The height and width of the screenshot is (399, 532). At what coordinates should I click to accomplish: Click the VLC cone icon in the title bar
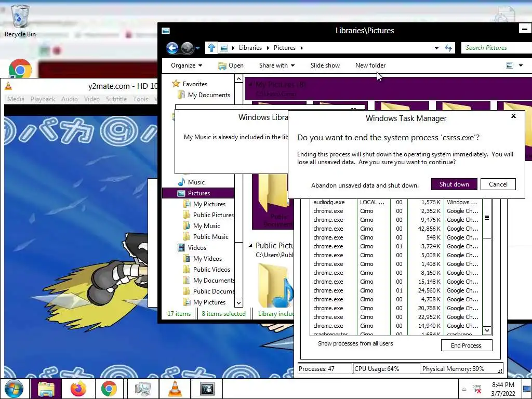tap(8, 86)
